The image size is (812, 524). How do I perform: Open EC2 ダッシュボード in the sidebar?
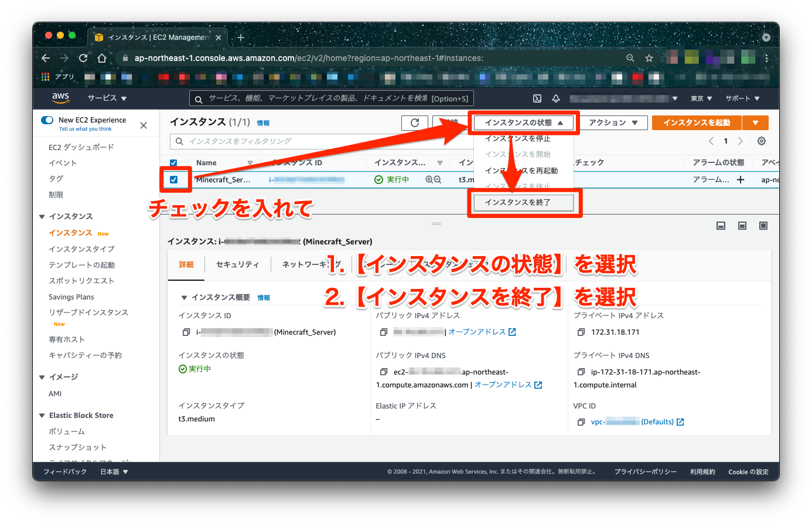[81, 147]
